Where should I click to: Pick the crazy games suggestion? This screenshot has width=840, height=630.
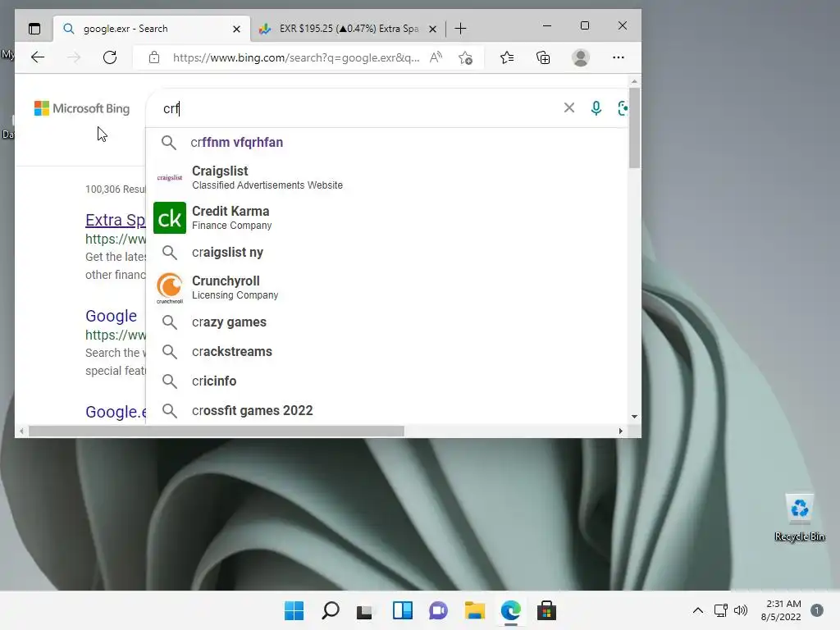(x=387, y=322)
